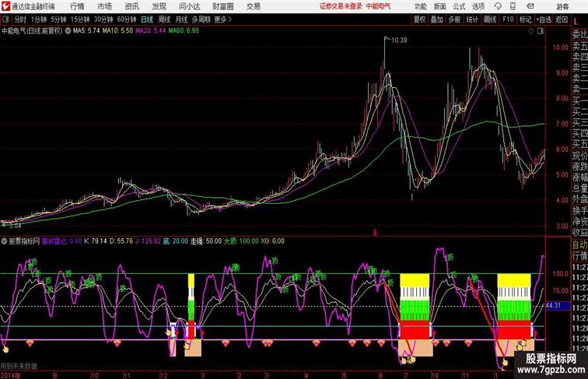Click K: 79.14 indicator value
The width and height of the screenshot is (588, 379).
pos(96,241)
